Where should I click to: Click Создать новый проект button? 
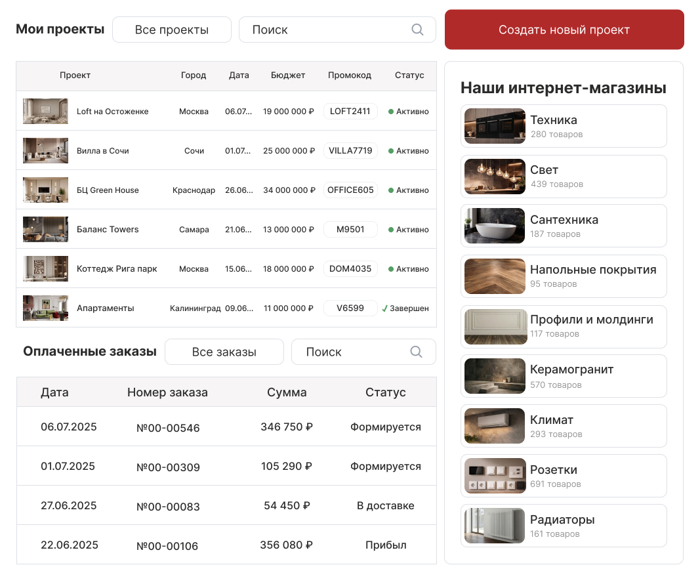tap(564, 30)
